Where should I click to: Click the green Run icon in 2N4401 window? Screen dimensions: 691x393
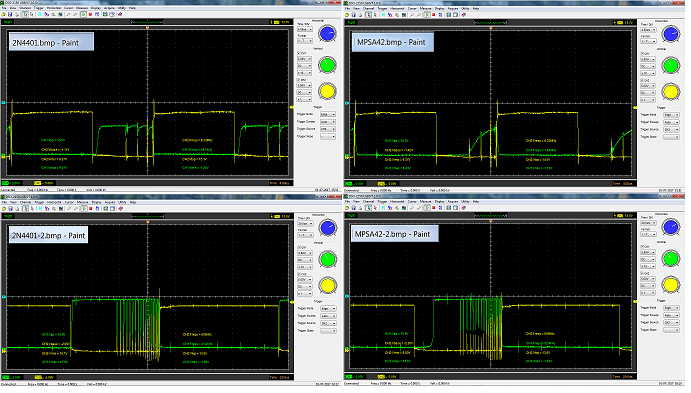coord(83,14)
